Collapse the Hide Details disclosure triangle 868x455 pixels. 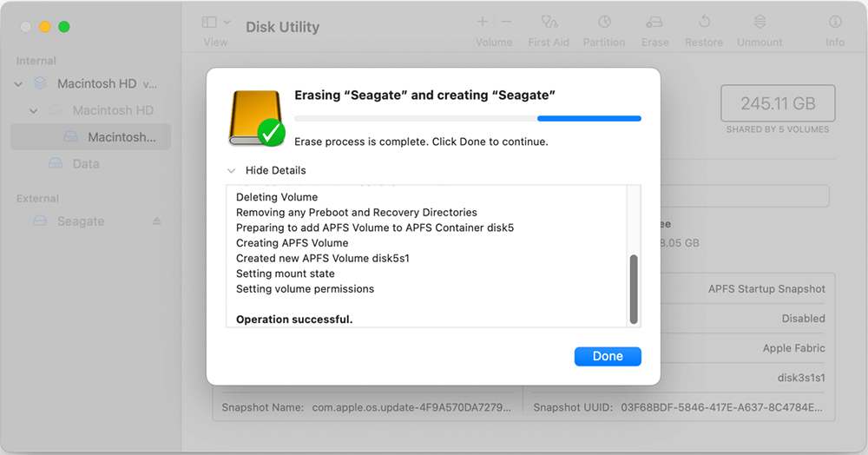pos(231,171)
